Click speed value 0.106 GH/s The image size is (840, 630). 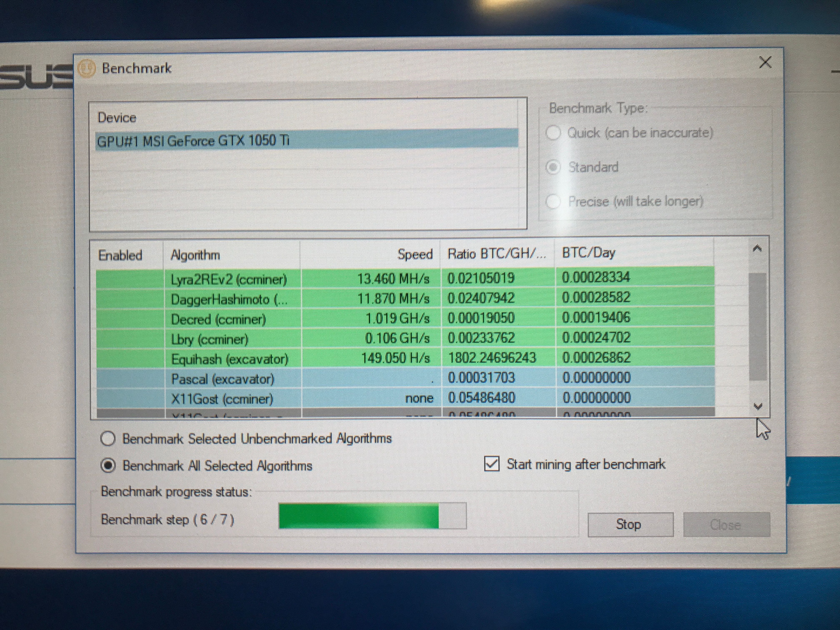click(x=397, y=338)
